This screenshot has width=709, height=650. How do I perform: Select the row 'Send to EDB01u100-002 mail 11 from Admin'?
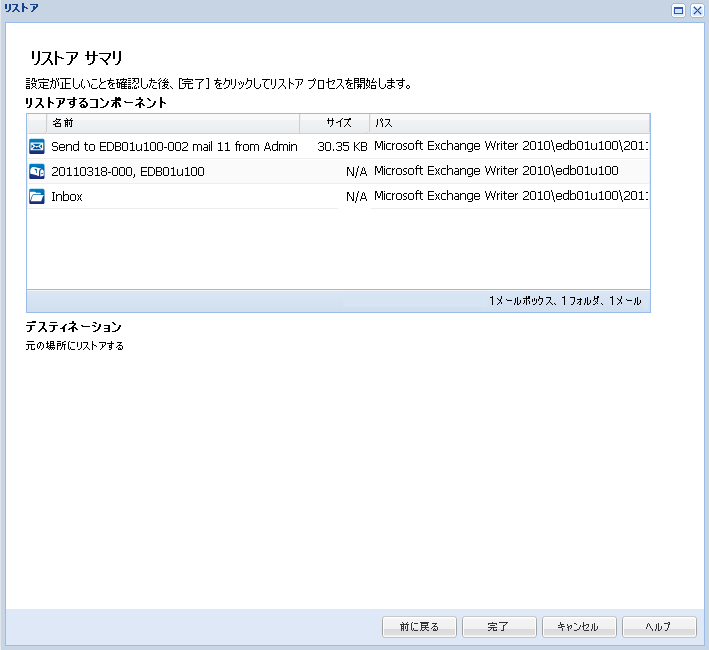pos(338,146)
